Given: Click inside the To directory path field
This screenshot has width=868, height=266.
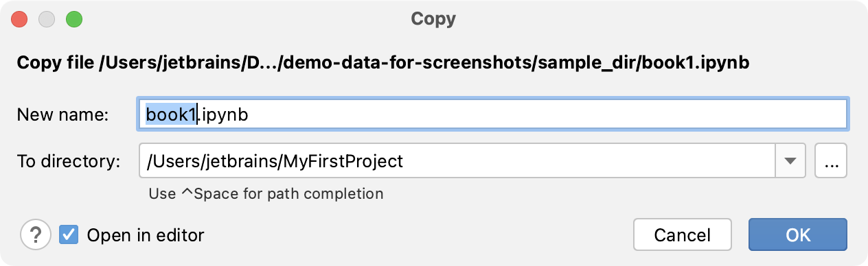Looking at the screenshot, I should [x=457, y=160].
